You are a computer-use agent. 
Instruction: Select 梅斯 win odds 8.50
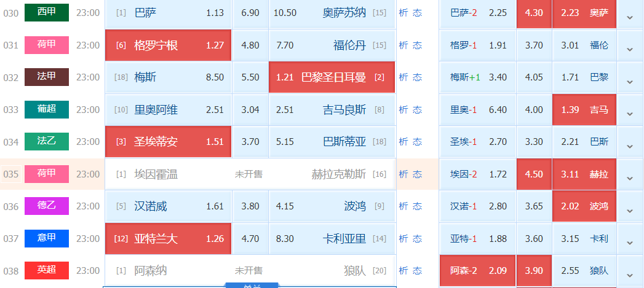[x=168, y=77]
